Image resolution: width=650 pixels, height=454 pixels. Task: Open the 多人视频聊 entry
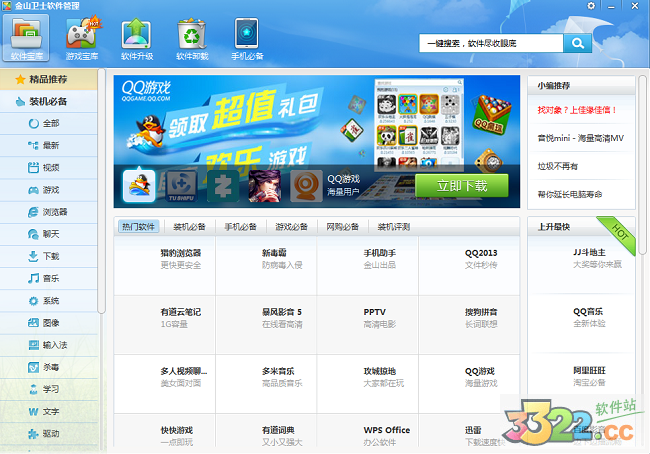pos(165,384)
